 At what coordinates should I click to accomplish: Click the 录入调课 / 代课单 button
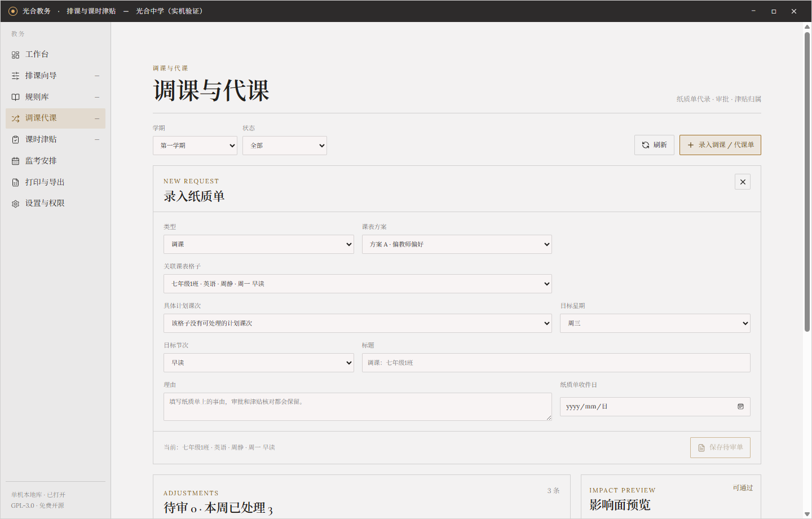720,145
